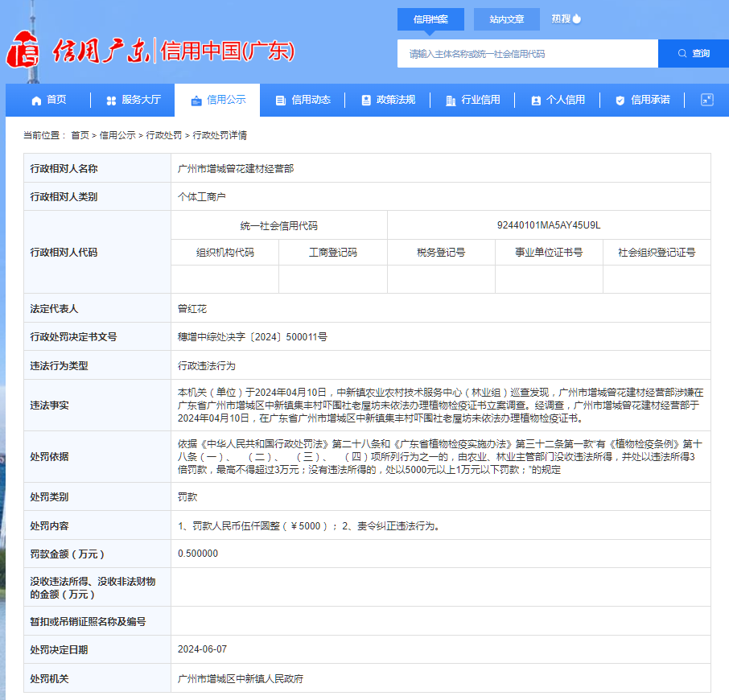Viewport: 729px width, 700px height.
Task: Click the person icon on 个人信用
Action: [x=534, y=100]
